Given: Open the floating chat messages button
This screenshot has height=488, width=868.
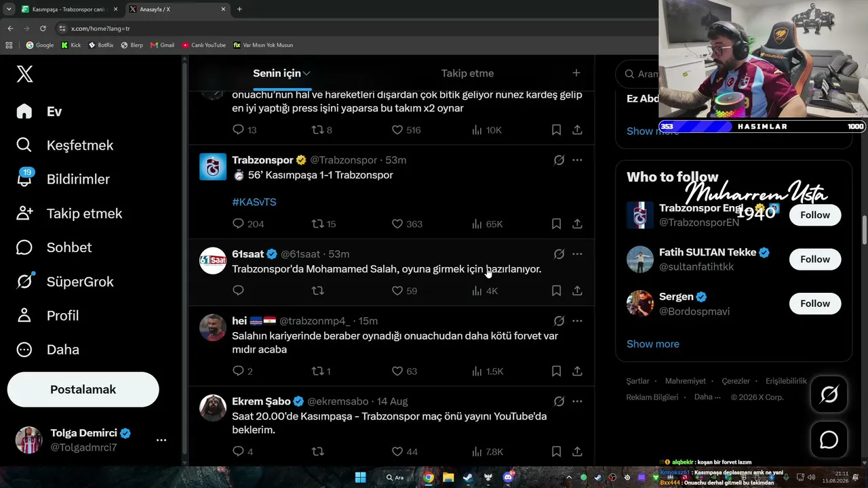Looking at the screenshot, I should coord(829,440).
